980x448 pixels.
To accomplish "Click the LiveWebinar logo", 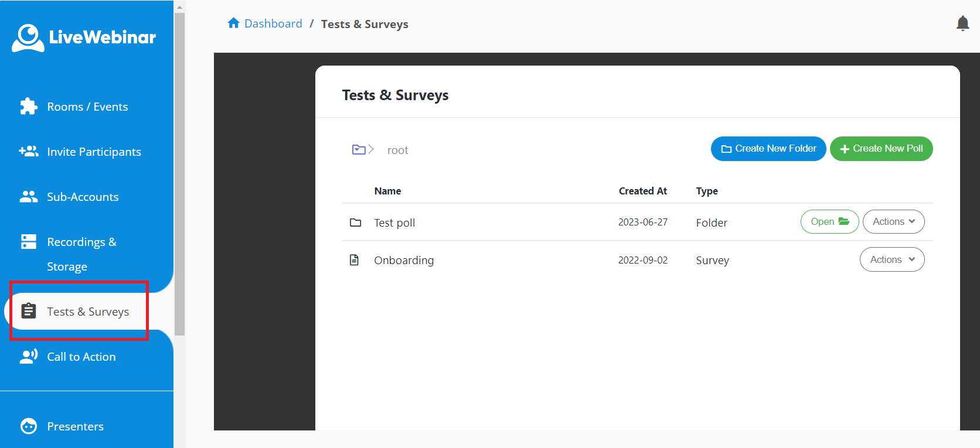I will [x=84, y=37].
